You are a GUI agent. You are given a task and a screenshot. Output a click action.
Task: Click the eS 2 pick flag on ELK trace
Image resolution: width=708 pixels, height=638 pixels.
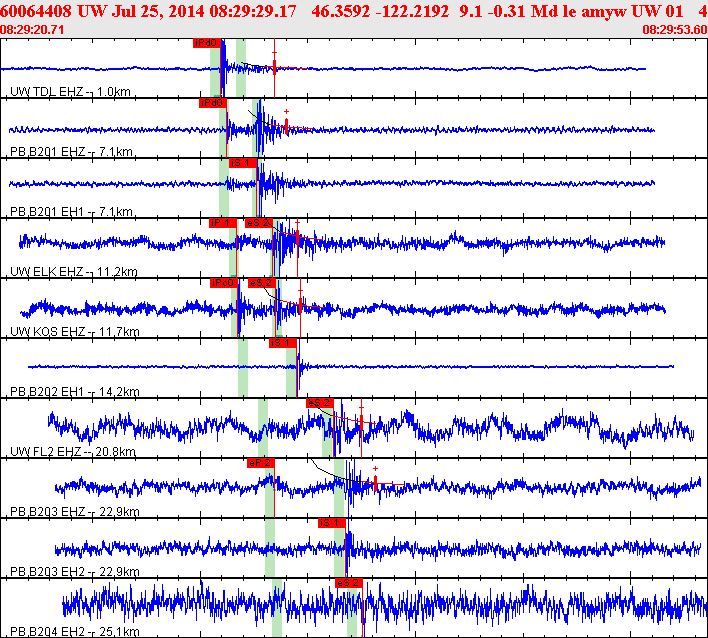(259, 223)
